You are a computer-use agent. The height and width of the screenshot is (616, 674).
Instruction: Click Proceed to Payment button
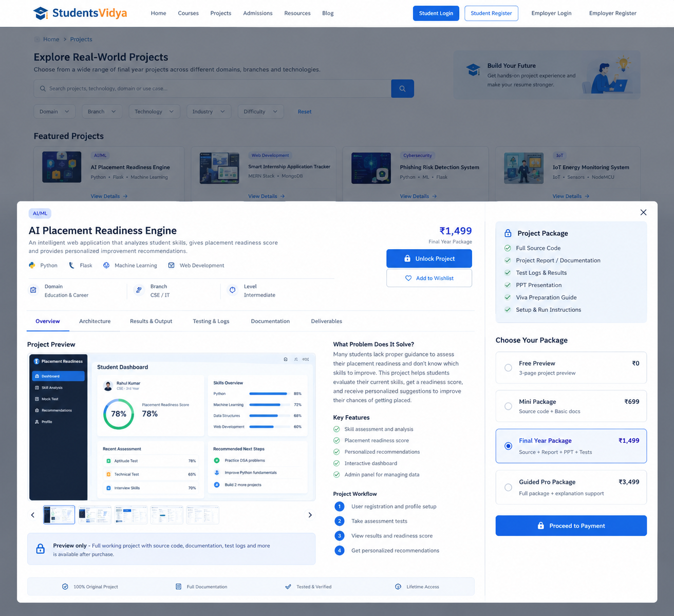[571, 526]
